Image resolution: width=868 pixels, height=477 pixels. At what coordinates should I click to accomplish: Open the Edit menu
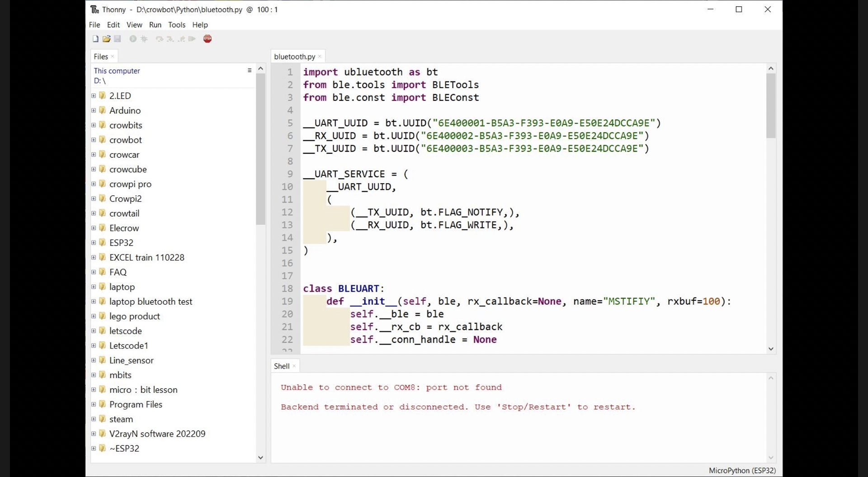(113, 25)
